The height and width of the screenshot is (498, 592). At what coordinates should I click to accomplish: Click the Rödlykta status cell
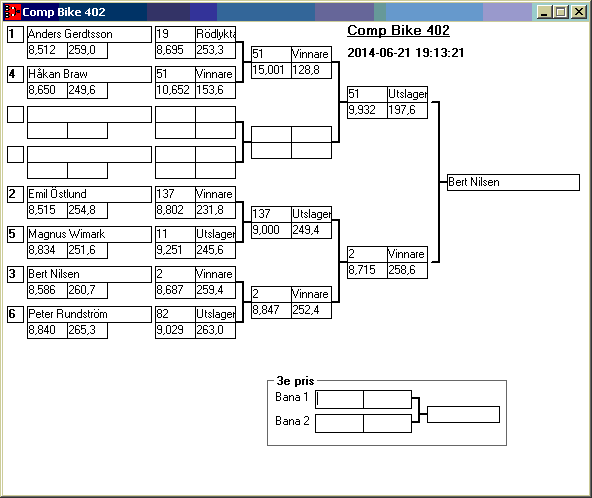[x=216, y=34]
